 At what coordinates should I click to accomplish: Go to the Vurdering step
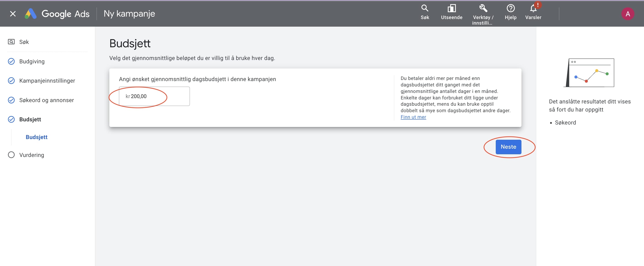click(32, 155)
